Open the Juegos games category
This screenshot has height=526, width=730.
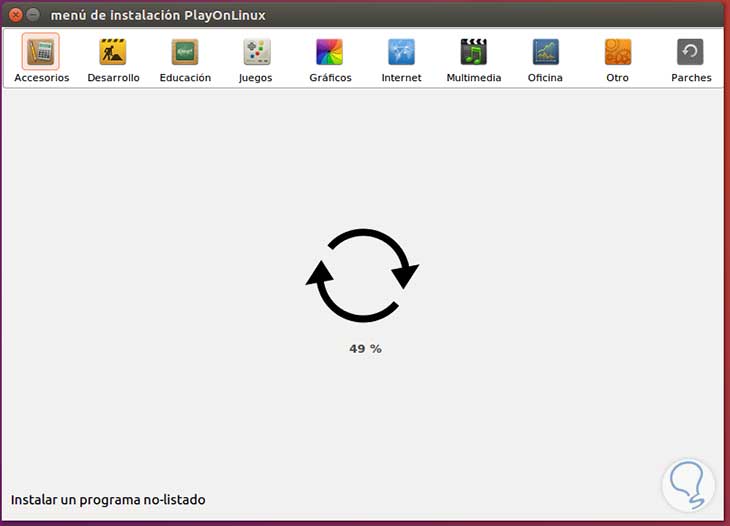257,52
